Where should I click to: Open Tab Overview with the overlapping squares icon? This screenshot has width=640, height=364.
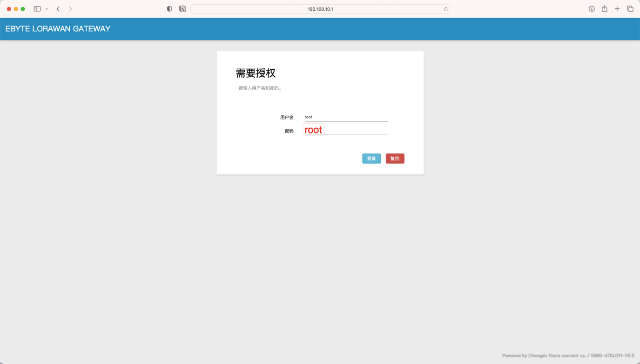point(630,8)
